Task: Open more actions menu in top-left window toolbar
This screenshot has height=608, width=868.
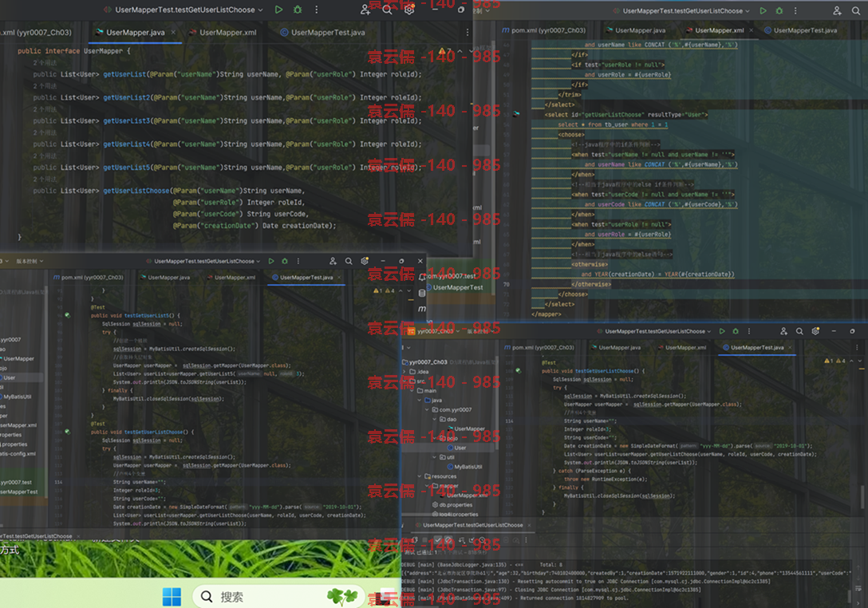Action: click(x=317, y=10)
